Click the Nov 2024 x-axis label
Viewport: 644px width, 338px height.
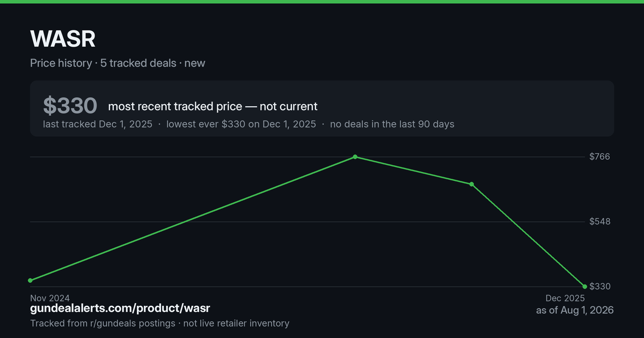point(50,298)
